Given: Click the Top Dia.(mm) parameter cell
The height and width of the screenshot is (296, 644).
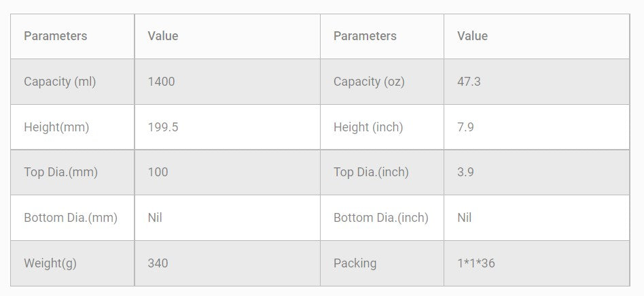Looking at the screenshot, I should pyautogui.click(x=60, y=172).
